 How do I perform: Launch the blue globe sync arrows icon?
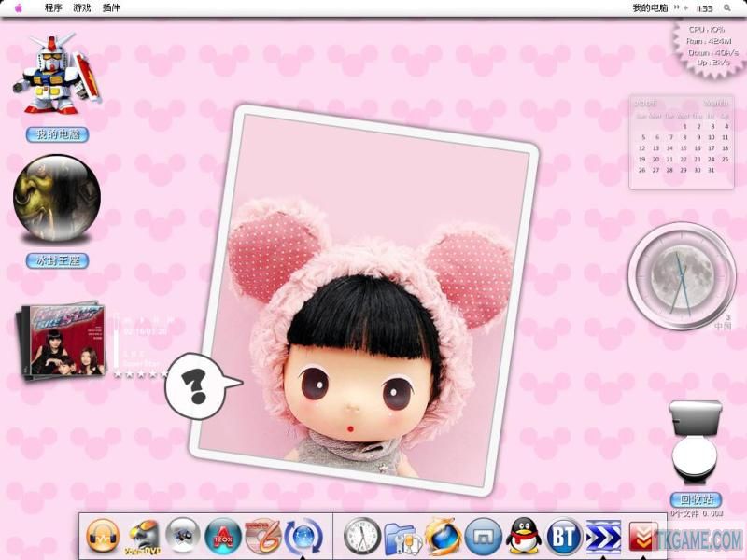(x=303, y=538)
